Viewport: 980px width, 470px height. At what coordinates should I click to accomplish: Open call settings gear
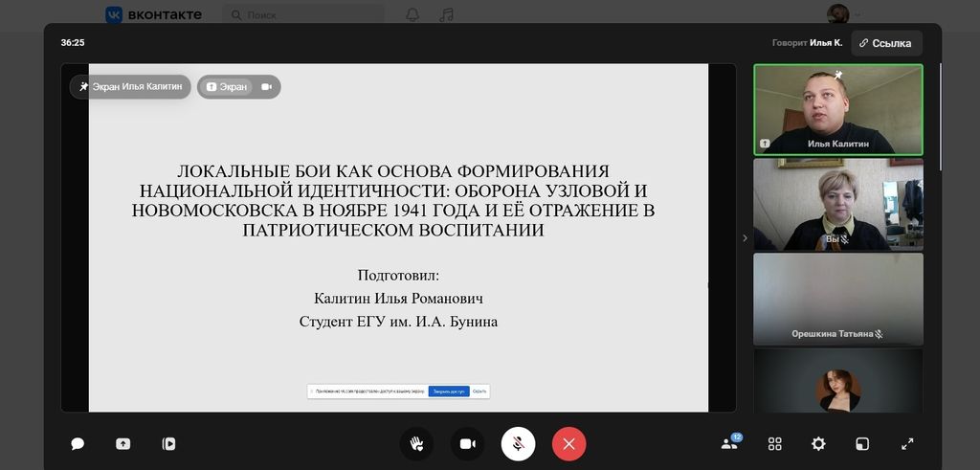tap(818, 444)
